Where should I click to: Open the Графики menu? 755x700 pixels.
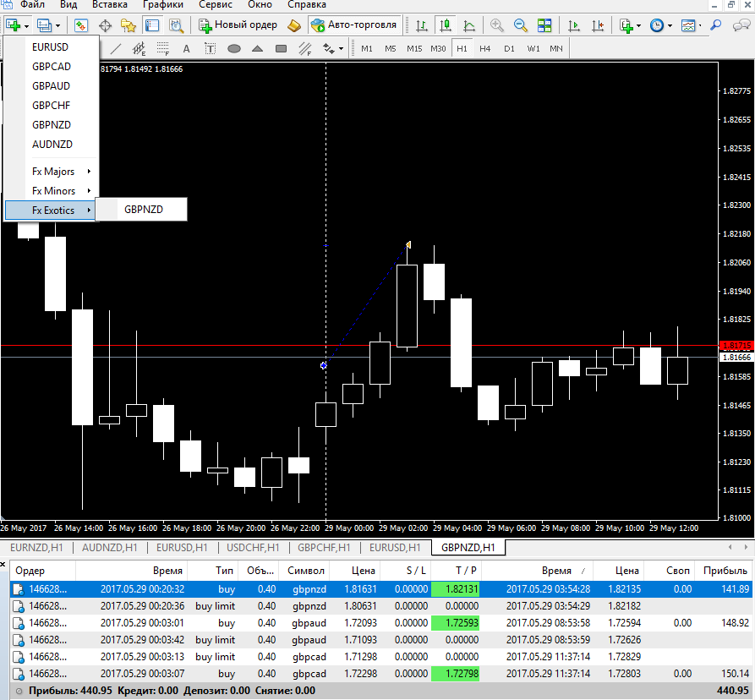click(x=163, y=5)
